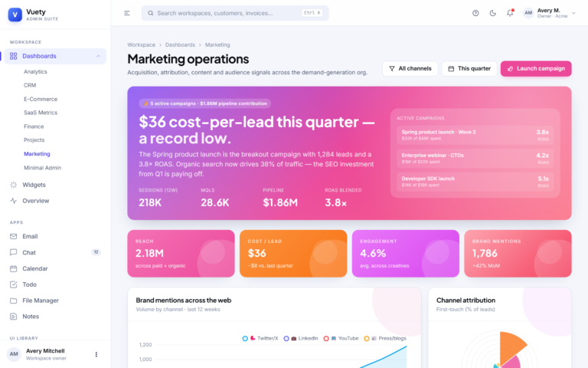Image resolution: width=588 pixels, height=368 pixels.
Task: Collapse the Dashboards menu chevron
Action: (98, 56)
